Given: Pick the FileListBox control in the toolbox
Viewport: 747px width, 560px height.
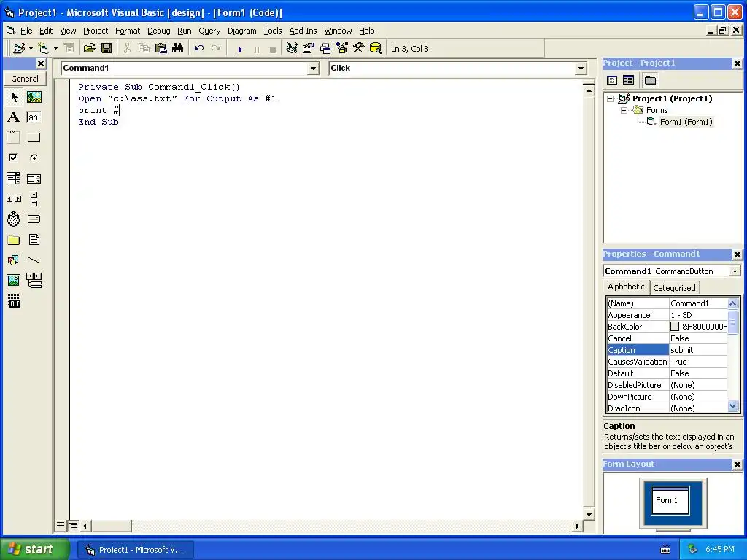Looking at the screenshot, I should [x=34, y=239].
